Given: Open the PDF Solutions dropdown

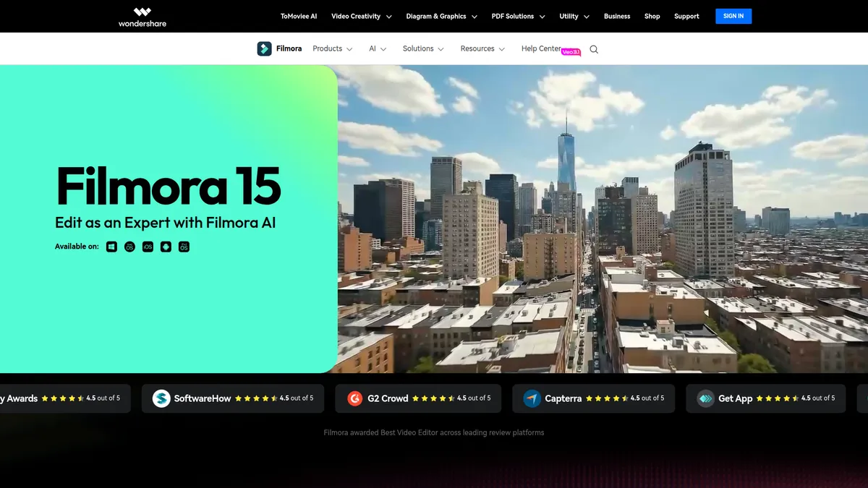Looking at the screenshot, I should [x=518, y=16].
